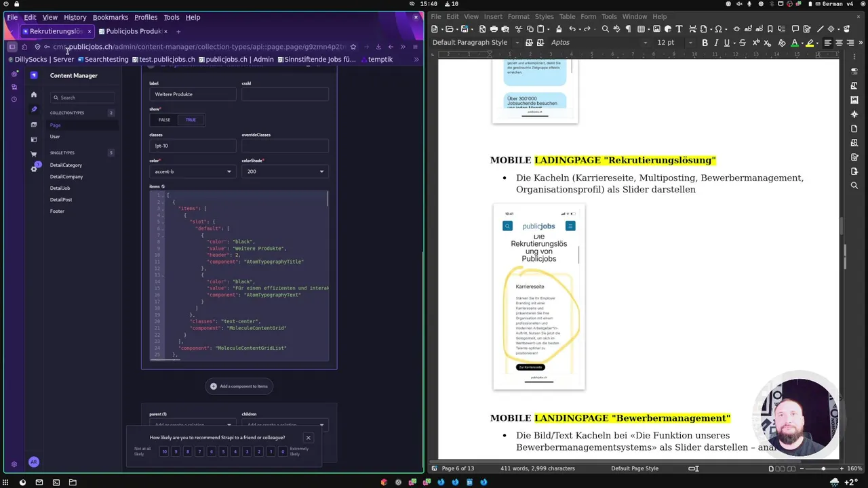This screenshot has width=868, height=488.
Task: Open Strapi Settings gear icon
Action: pyautogui.click(x=34, y=169)
